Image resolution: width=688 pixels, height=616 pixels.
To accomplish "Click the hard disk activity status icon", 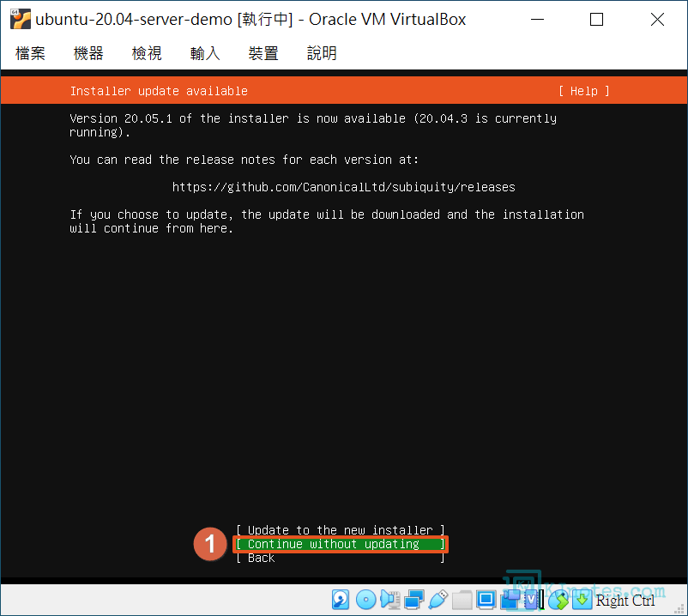I will pos(341,599).
